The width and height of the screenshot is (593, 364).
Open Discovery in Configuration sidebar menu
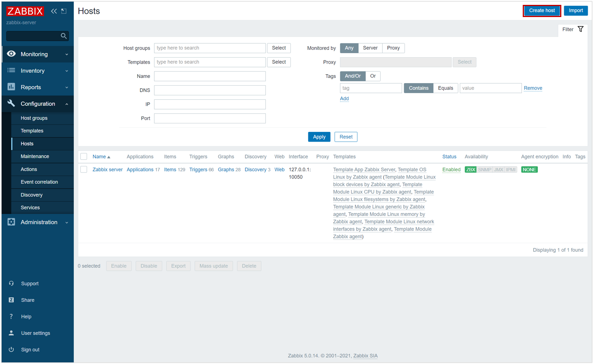coord(32,195)
